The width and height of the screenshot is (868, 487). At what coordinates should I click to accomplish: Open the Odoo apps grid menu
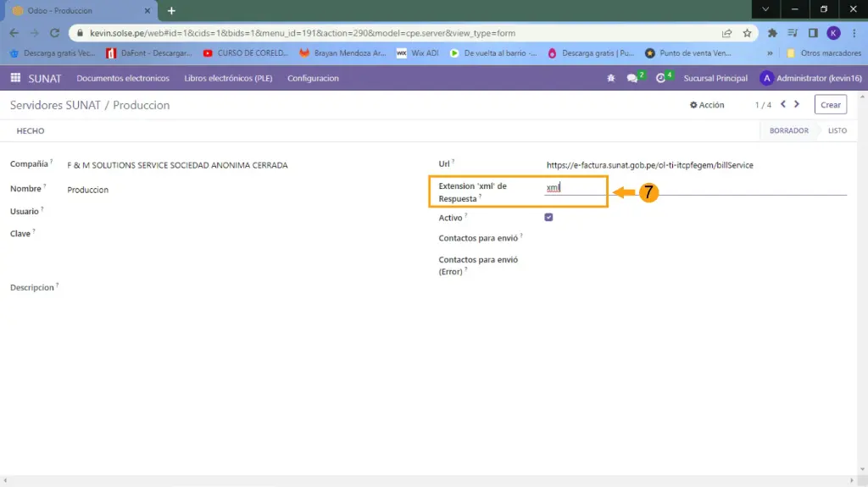[15, 78]
